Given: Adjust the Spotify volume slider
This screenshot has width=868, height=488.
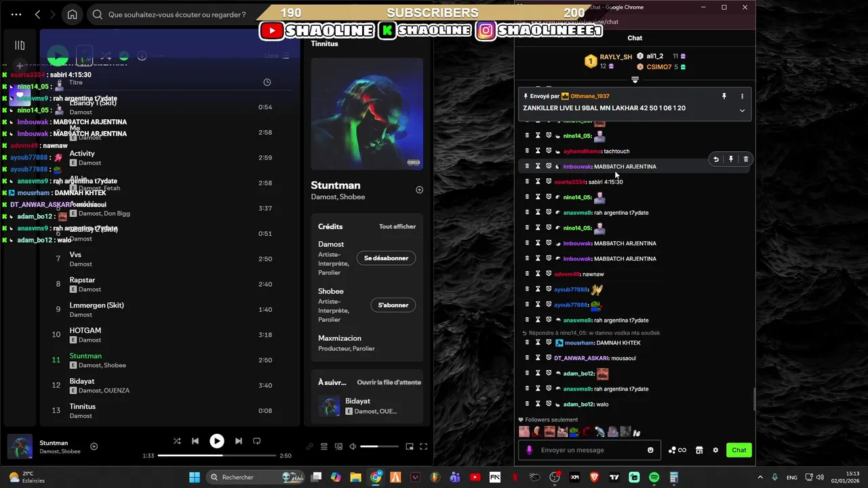Looking at the screenshot, I should tap(378, 447).
